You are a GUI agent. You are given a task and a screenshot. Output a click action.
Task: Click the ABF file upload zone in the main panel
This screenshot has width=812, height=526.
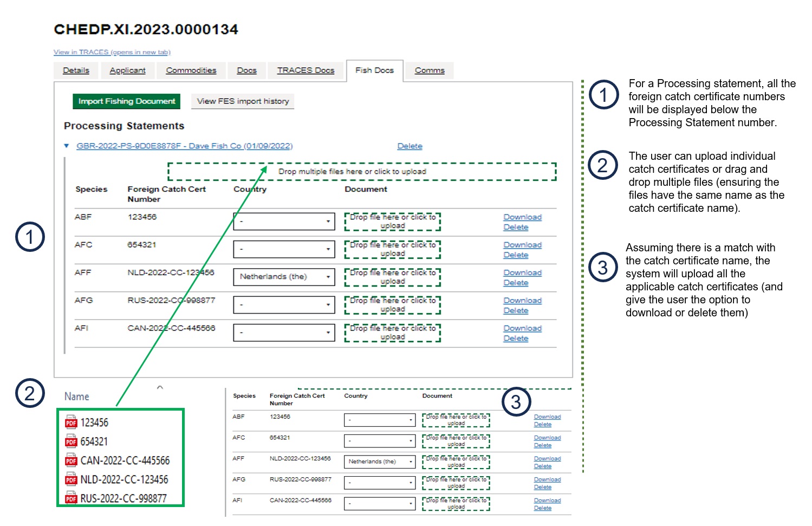(393, 222)
